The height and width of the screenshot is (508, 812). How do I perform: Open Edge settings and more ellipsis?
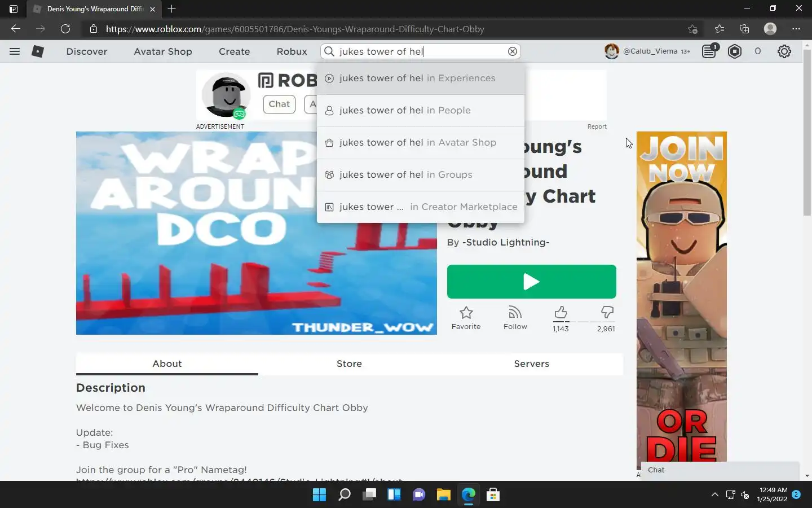point(796,29)
